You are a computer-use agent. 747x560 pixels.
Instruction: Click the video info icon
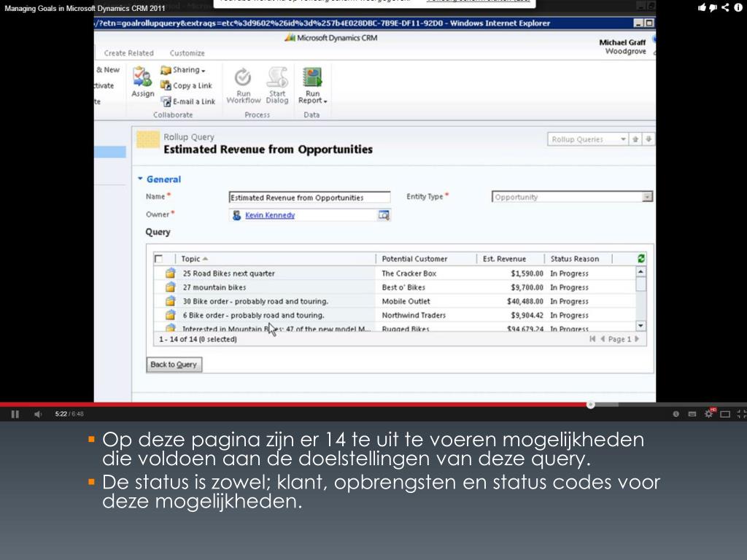pos(738,7)
